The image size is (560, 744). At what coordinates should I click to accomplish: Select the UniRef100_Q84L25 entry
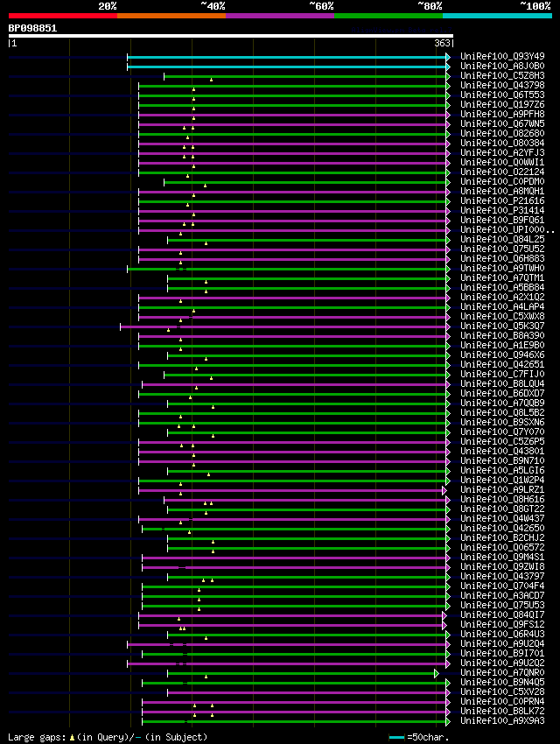[x=502, y=239]
